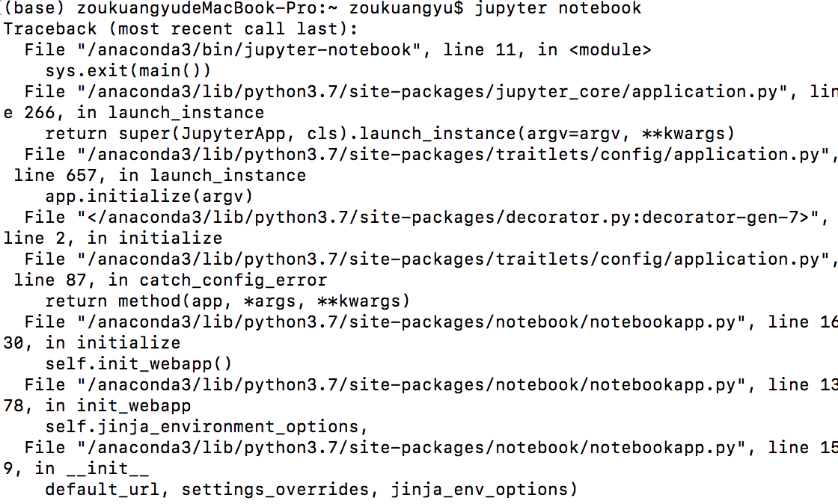Click the 'self.init_webapp()' code line

(139, 364)
